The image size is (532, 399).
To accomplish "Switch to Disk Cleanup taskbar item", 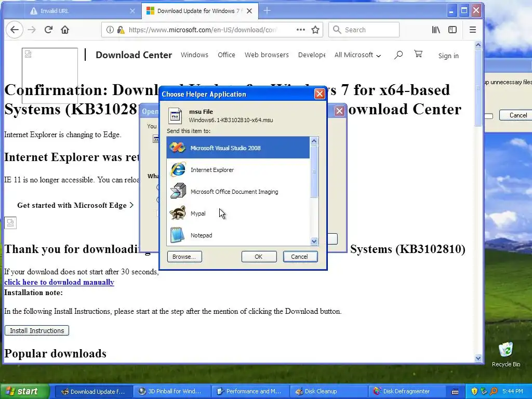I will pos(328,391).
